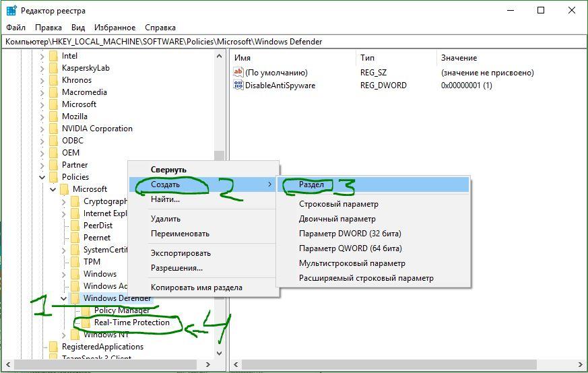Expand the Partner registry key
This screenshot has height=373, width=588.
(x=42, y=165)
